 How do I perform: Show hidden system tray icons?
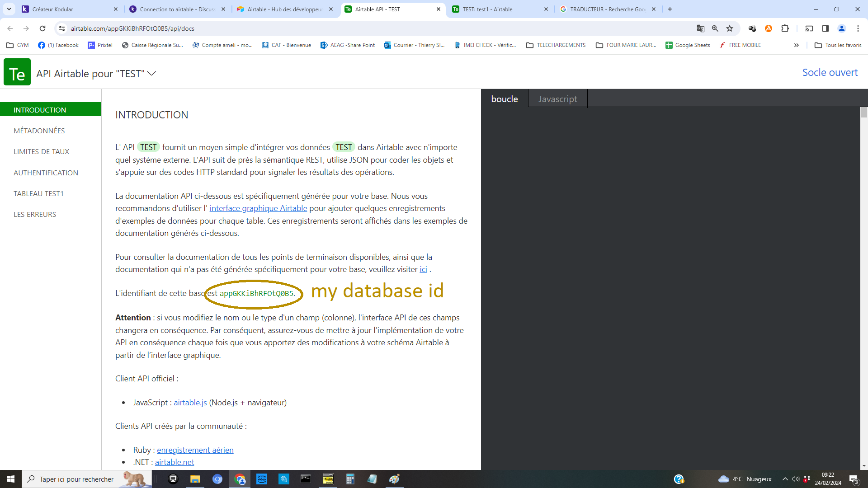click(784, 479)
